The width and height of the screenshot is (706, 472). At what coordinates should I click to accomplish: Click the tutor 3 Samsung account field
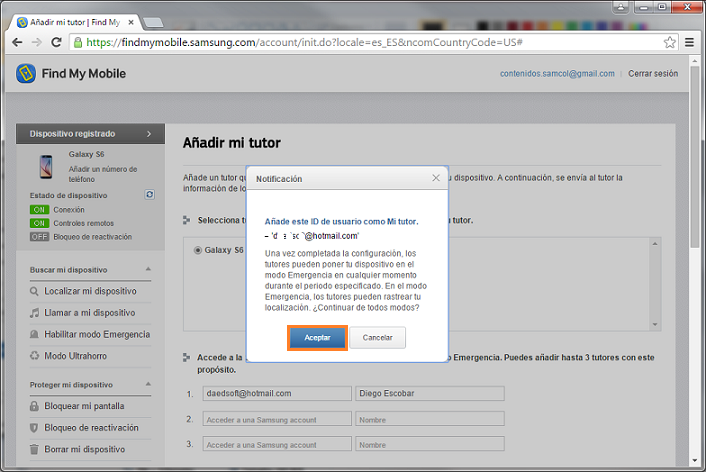pyautogui.click(x=277, y=444)
